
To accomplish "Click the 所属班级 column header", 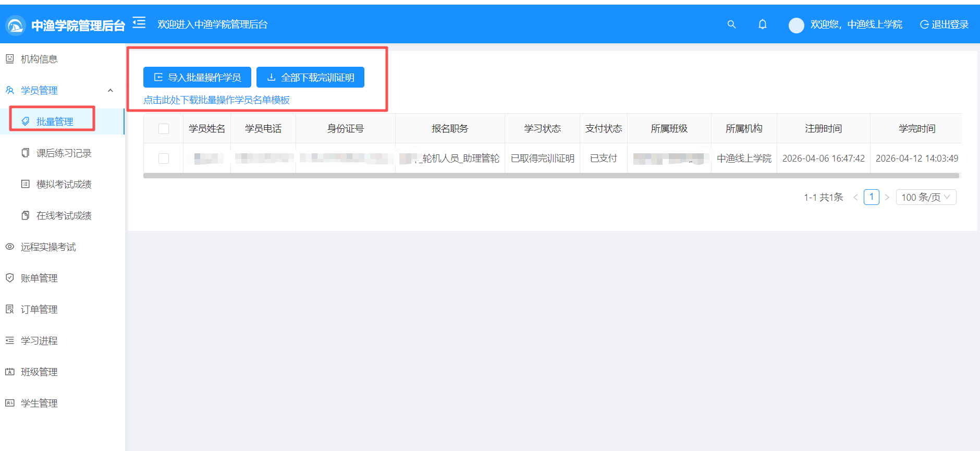I will pos(669,129).
